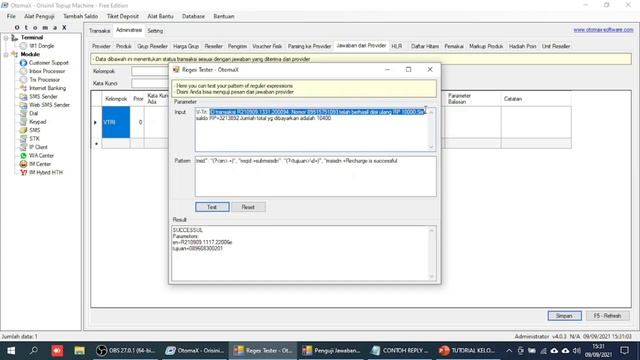The height and width of the screenshot is (360, 640).
Task: Open the Alat Bantu menu
Action: 160,16
